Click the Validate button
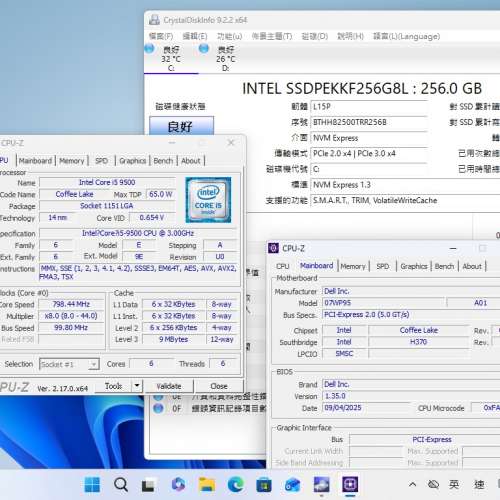The width and height of the screenshot is (500, 500). click(x=169, y=386)
